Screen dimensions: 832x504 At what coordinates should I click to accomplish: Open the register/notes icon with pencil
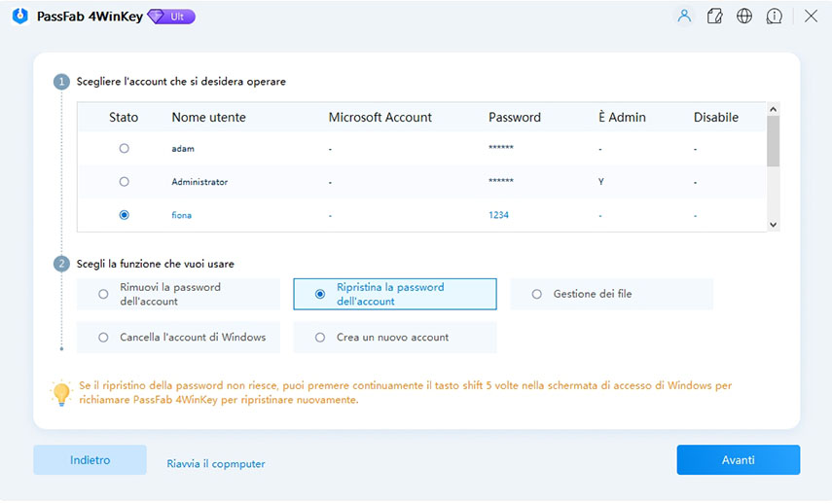pyautogui.click(x=714, y=17)
